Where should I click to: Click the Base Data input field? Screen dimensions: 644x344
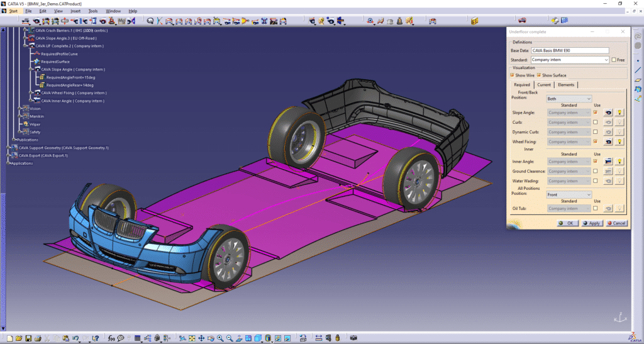click(570, 50)
